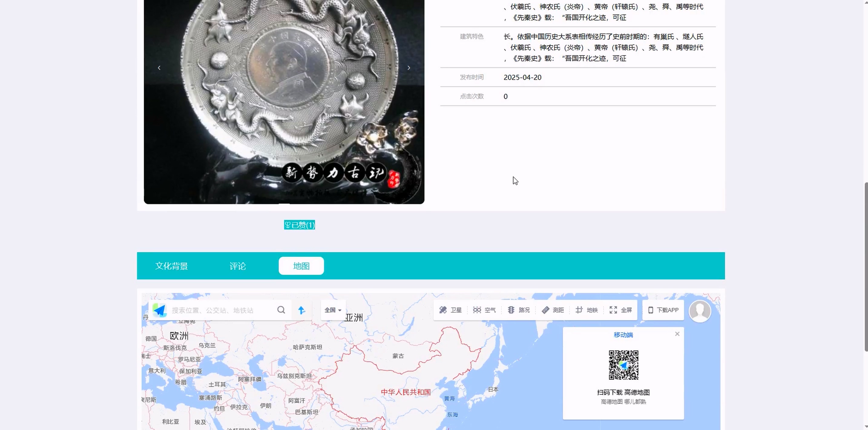Activate the distance measuring tool
The height and width of the screenshot is (430, 868).
pyautogui.click(x=553, y=310)
